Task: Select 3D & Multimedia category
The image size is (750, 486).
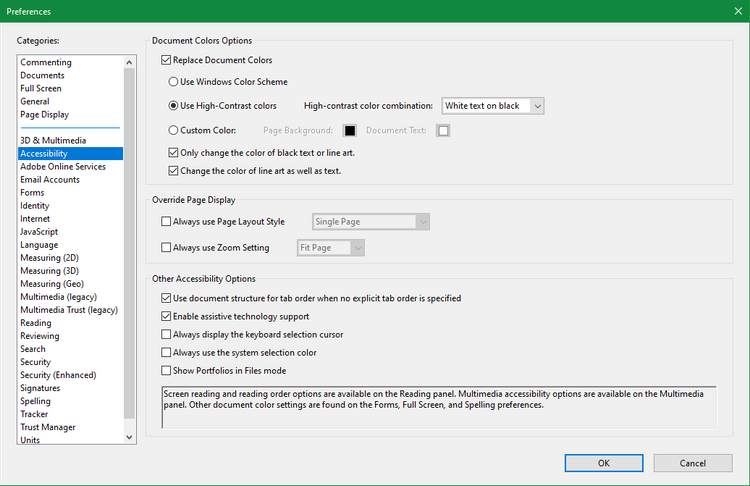Action: point(53,141)
